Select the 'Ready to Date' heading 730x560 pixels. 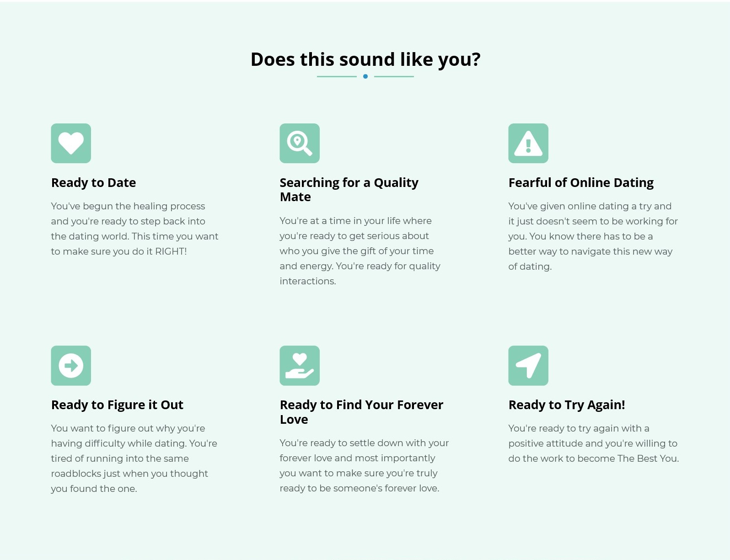tap(93, 182)
